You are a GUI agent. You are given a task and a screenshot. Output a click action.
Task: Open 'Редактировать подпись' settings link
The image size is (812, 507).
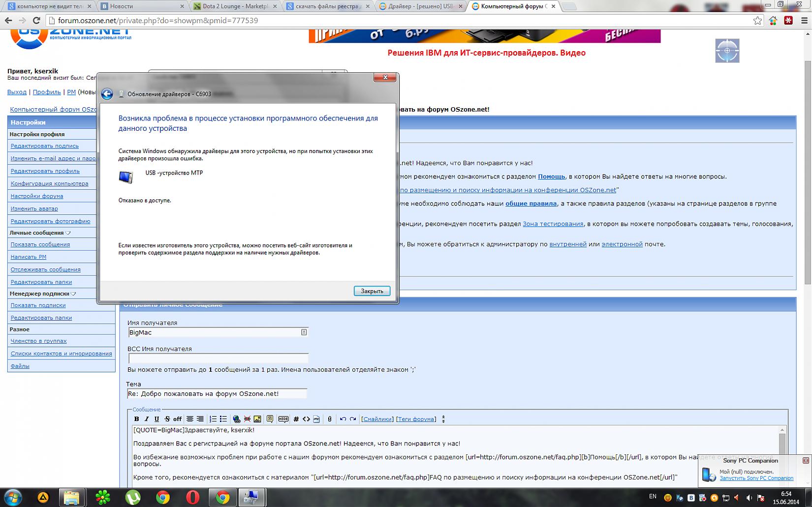45,146
